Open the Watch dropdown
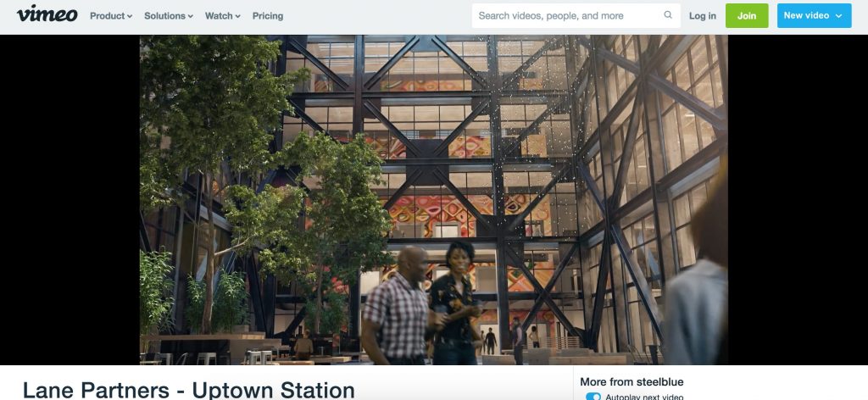The image size is (868, 400). [223, 16]
